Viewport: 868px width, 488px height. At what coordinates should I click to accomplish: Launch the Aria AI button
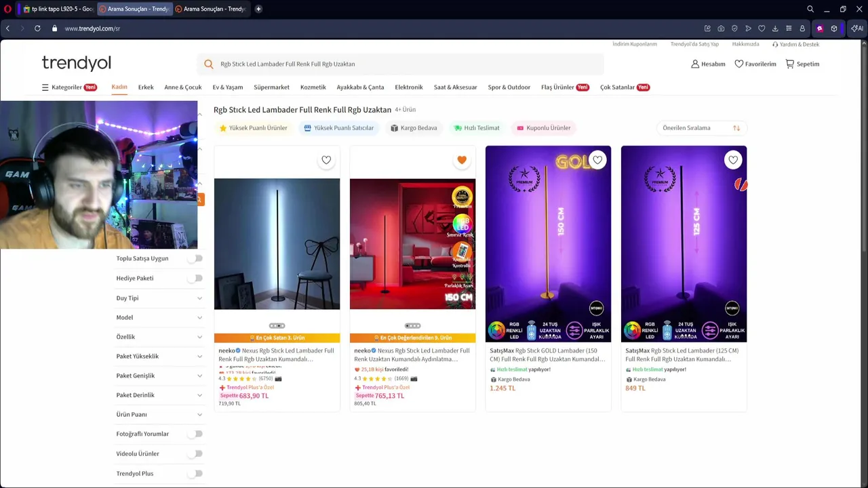(857, 28)
